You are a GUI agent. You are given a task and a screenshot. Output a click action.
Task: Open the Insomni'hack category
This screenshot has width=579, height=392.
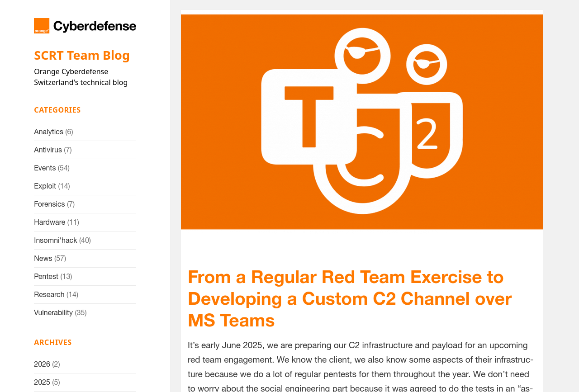[x=55, y=241]
